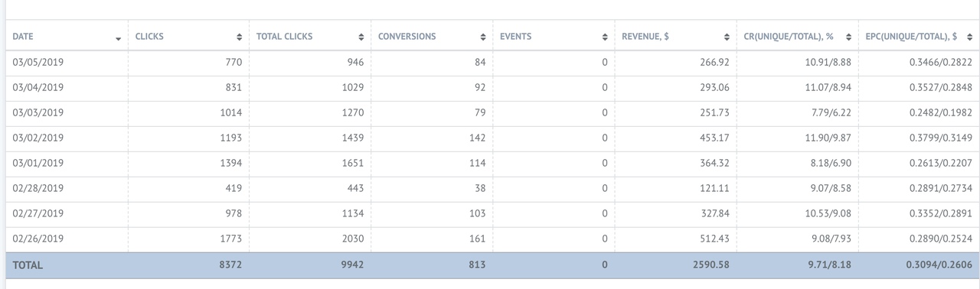The width and height of the screenshot is (980, 289).
Task: Click clicks value 1773
Action: coord(230,239)
